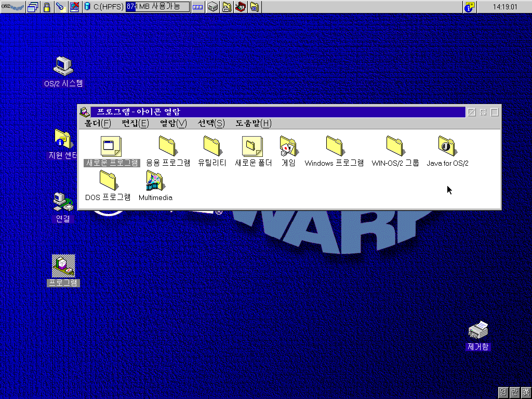Open the 폴더(F) menu
Screen dimensions: 532x399
(98, 123)
